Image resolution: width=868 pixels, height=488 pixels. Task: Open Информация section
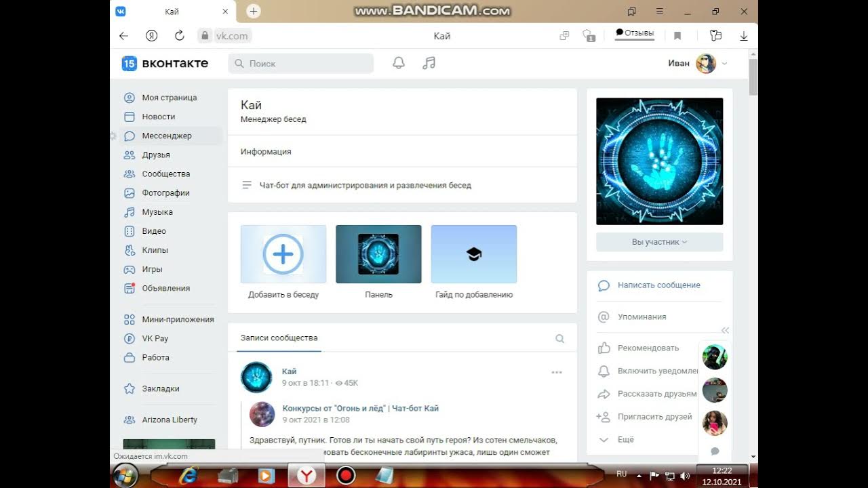(266, 152)
